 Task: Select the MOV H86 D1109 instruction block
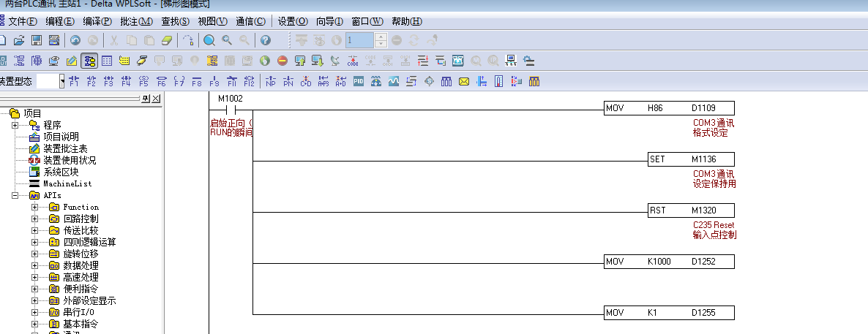coord(669,109)
